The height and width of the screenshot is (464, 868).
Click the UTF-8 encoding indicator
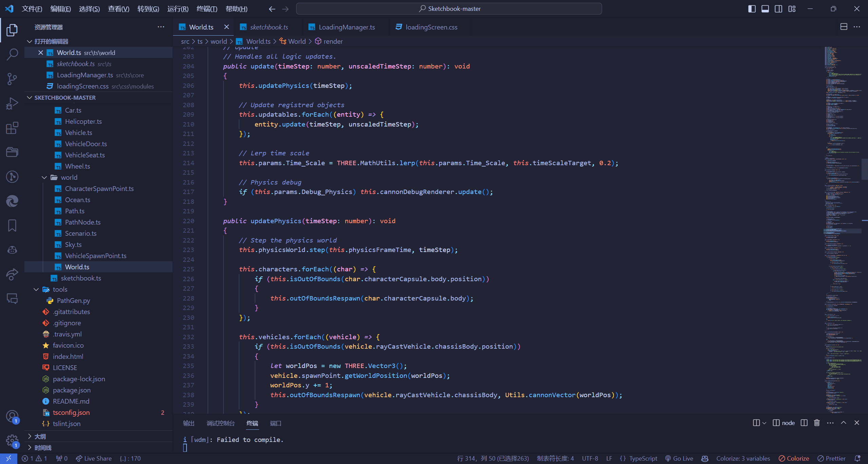click(x=590, y=459)
